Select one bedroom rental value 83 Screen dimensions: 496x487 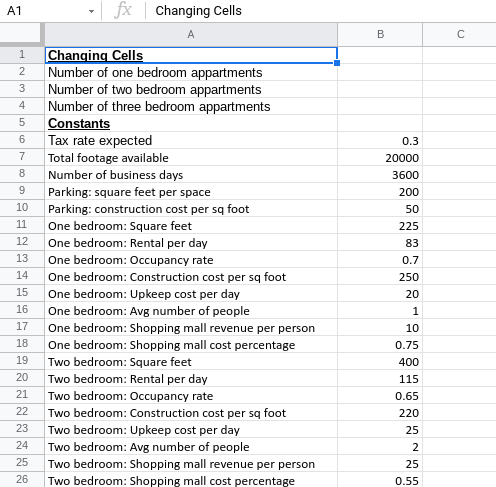pos(380,242)
